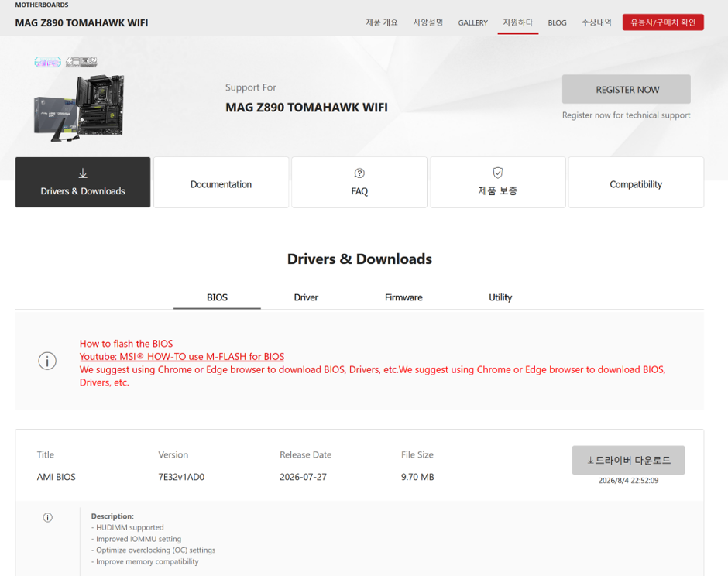Screen dimensions: 728x576
Task: Click the timestamp 2026/8/4 22:52:09
Action: (628, 480)
